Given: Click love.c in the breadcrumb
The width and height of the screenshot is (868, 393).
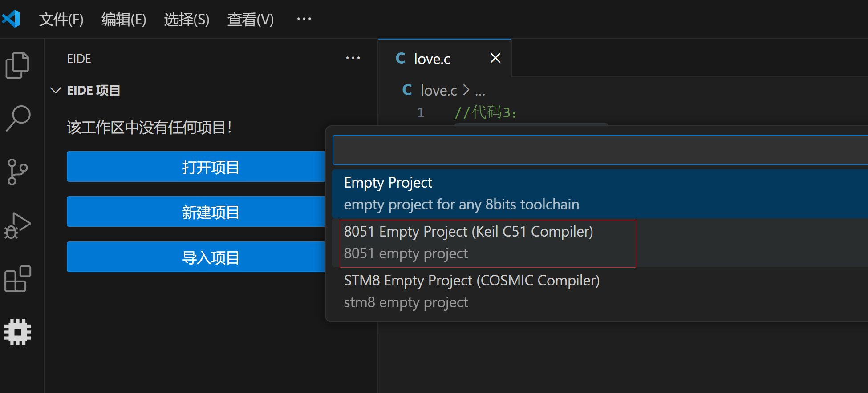Looking at the screenshot, I should tap(438, 90).
